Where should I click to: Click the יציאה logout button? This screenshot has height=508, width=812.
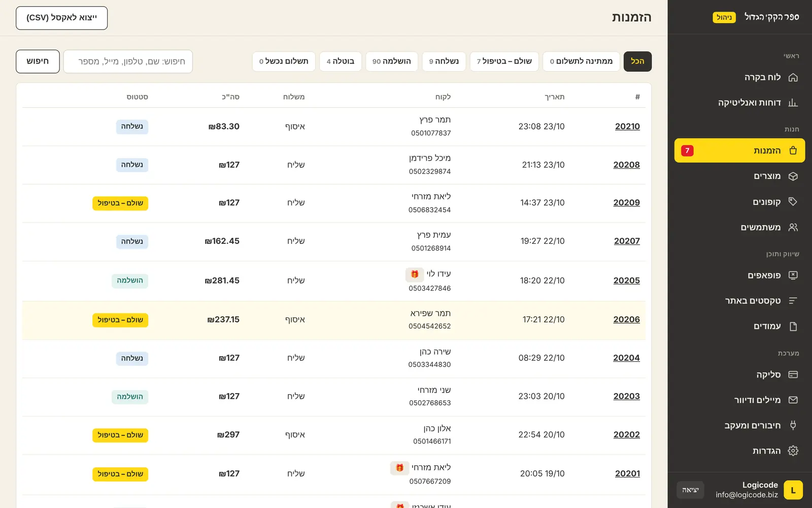click(690, 490)
